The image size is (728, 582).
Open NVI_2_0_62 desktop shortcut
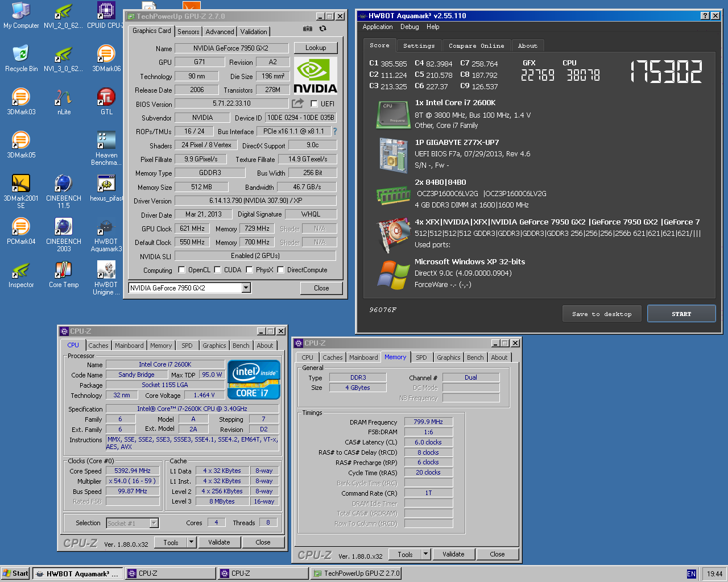tap(64, 16)
